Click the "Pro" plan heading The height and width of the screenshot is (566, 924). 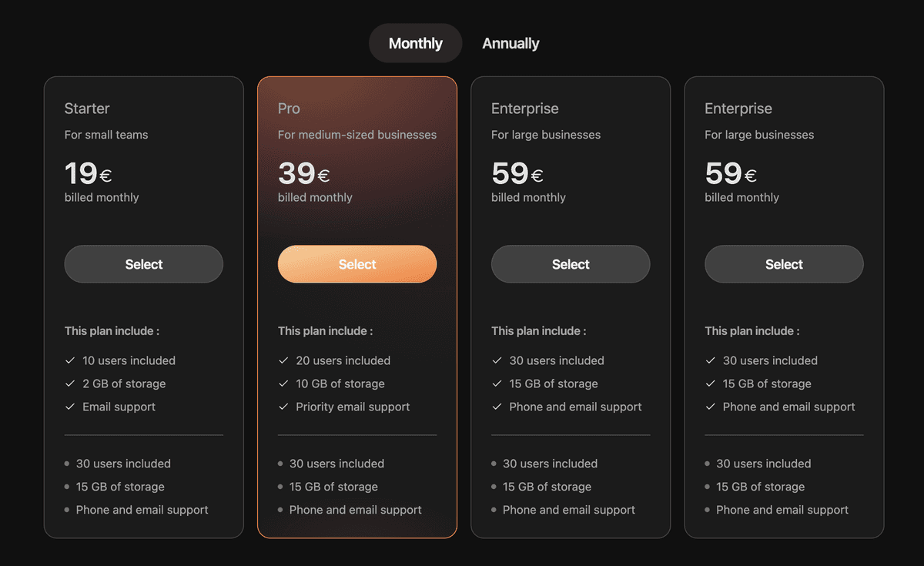tap(289, 109)
